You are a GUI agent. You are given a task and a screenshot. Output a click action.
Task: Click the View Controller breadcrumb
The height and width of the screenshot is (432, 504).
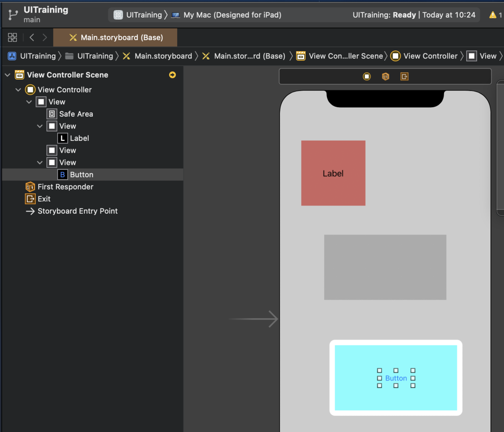[424, 56]
